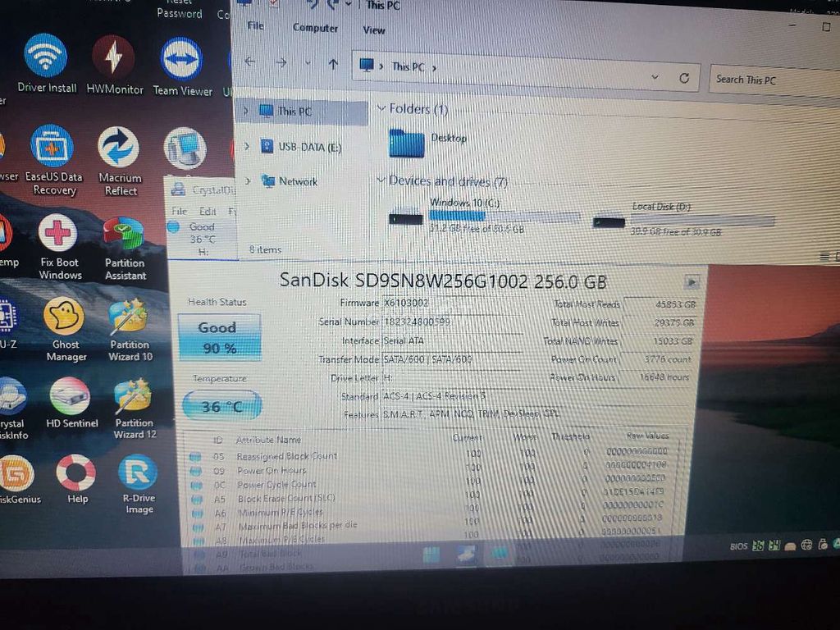Go up one folder level in Explorer

pyautogui.click(x=333, y=65)
